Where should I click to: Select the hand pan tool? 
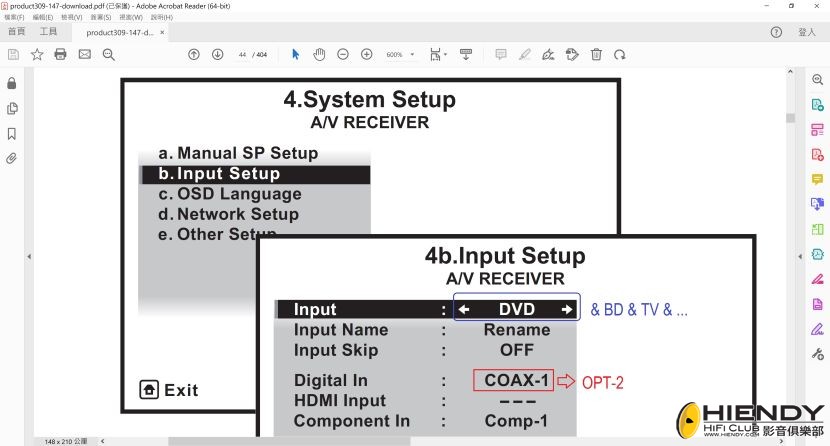click(319, 54)
